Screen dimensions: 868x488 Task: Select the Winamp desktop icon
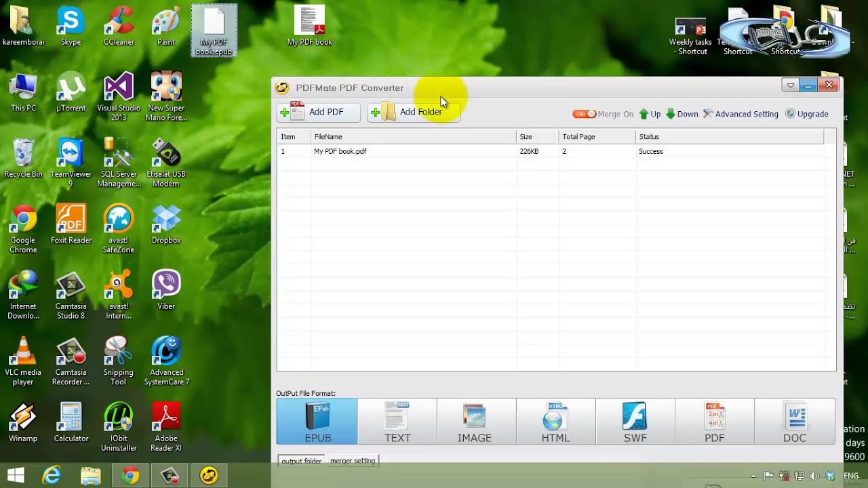[23, 423]
